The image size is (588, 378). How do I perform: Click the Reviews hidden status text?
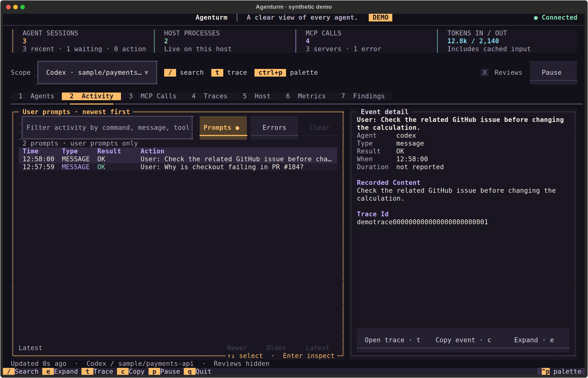(241, 364)
